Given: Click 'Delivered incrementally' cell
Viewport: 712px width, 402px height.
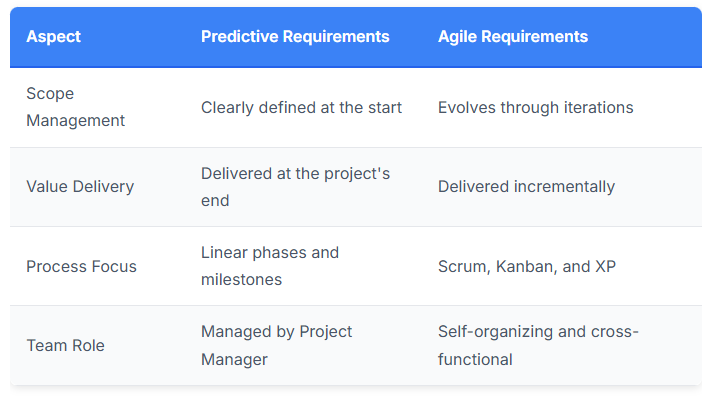Looking at the screenshot, I should coord(526,187).
